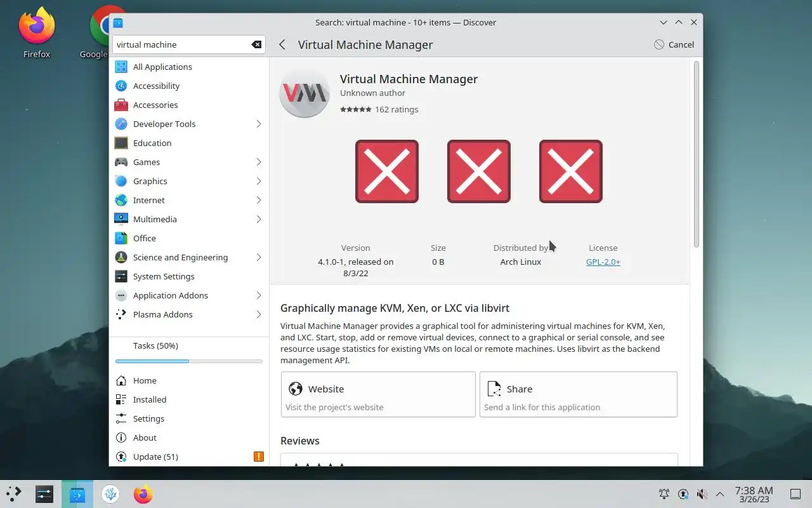Screen dimensions: 812x508
Task: Open Firefox from the desktop shortcut
Action: pos(37,32)
